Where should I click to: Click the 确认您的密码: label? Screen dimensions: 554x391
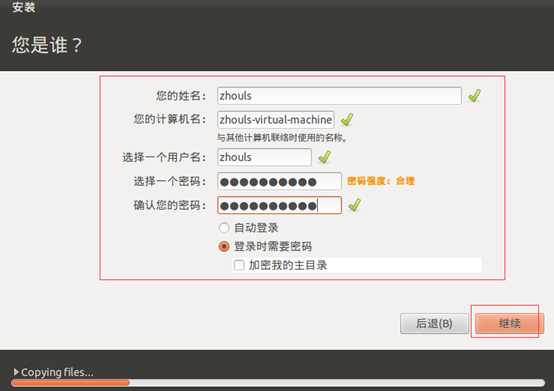pyautogui.click(x=170, y=205)
